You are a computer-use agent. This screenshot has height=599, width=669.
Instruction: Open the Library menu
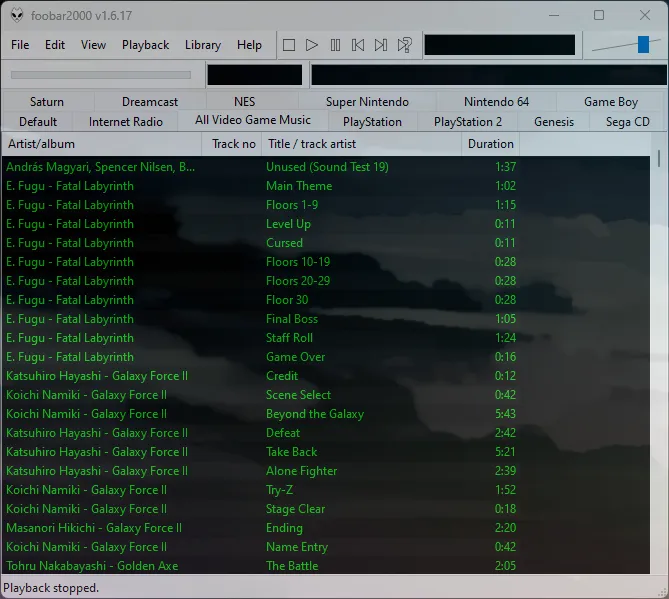[203, 45]
